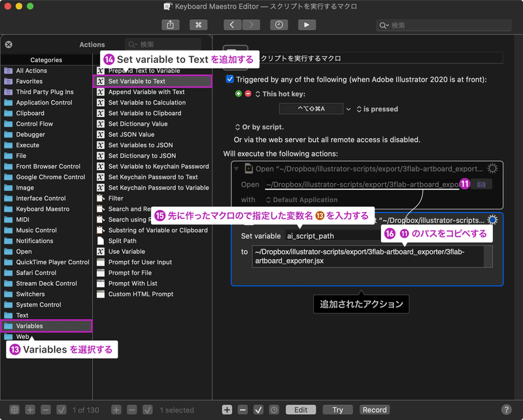Toggle the action enable checkmark button
Screen dimensions: 523x420
(258, 410)
